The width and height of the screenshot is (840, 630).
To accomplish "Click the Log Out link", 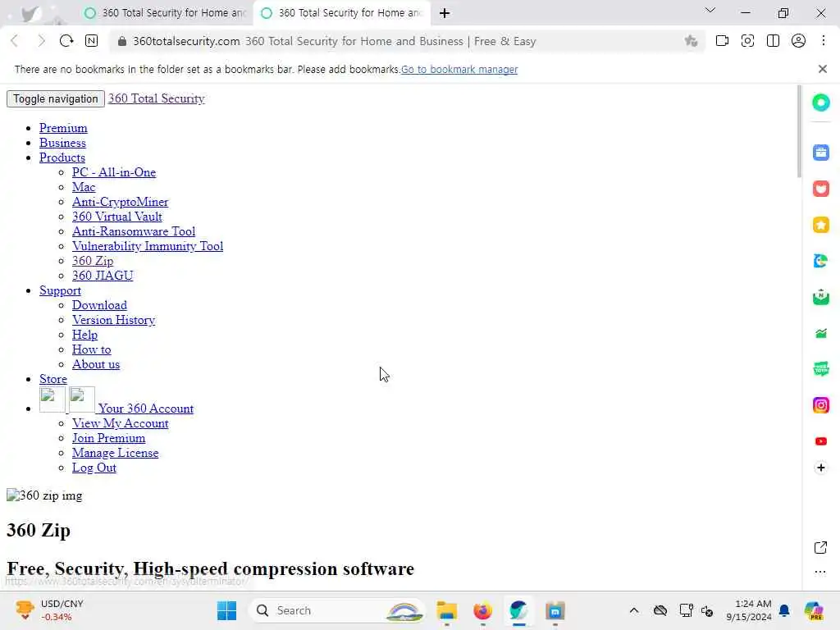I will point(94,468).
